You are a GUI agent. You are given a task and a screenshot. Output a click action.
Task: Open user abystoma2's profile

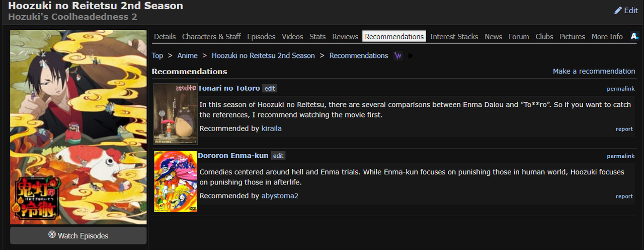point(280,196)
